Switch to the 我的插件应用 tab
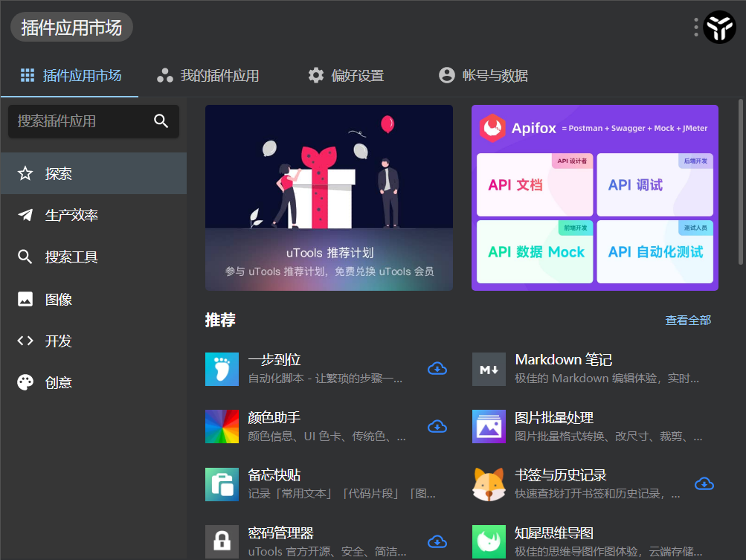The image size is (746, 560). [208, 76]
